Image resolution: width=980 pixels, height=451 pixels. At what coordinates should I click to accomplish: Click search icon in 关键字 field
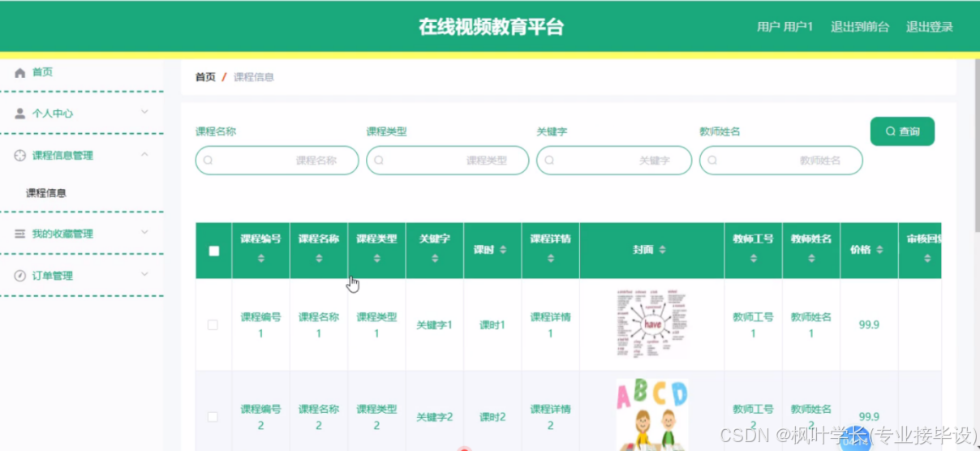549,161
